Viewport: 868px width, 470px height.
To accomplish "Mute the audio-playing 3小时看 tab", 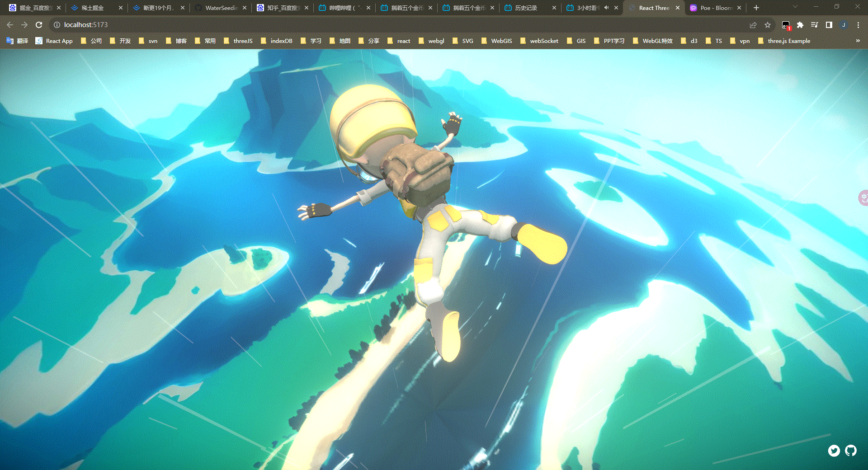I will [606, 8].
